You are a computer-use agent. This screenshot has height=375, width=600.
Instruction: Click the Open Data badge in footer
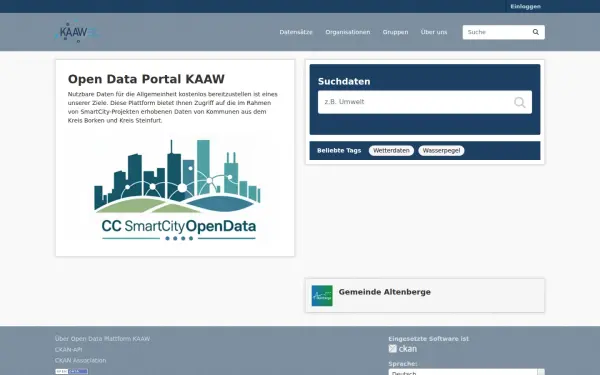pos(72,371)
